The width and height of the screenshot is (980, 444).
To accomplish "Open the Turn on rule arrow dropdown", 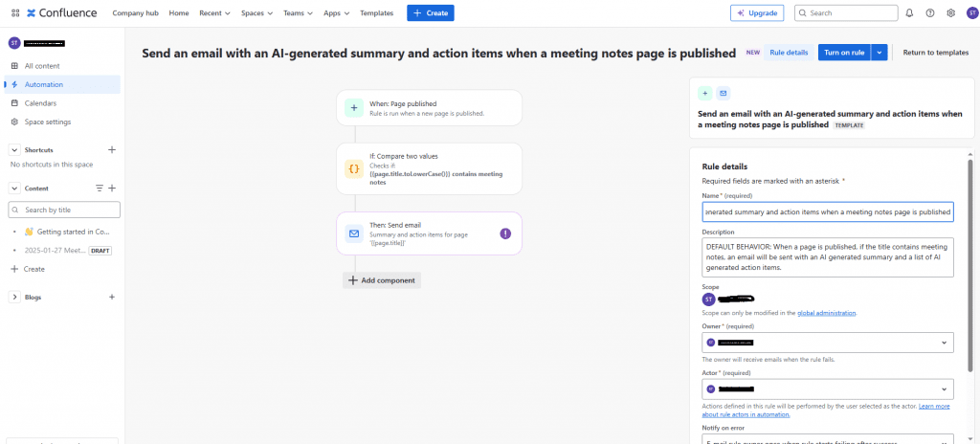I will click(x=880, y=53).
